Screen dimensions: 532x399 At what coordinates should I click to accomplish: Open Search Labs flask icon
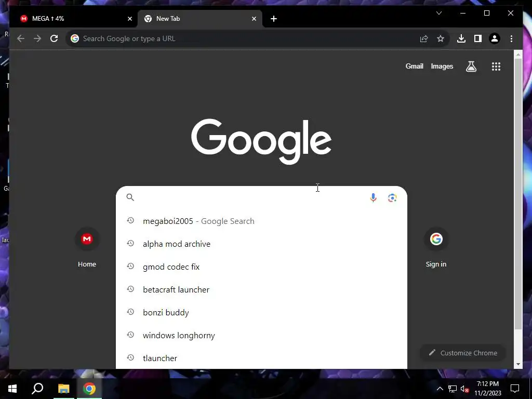click(471, 66)
